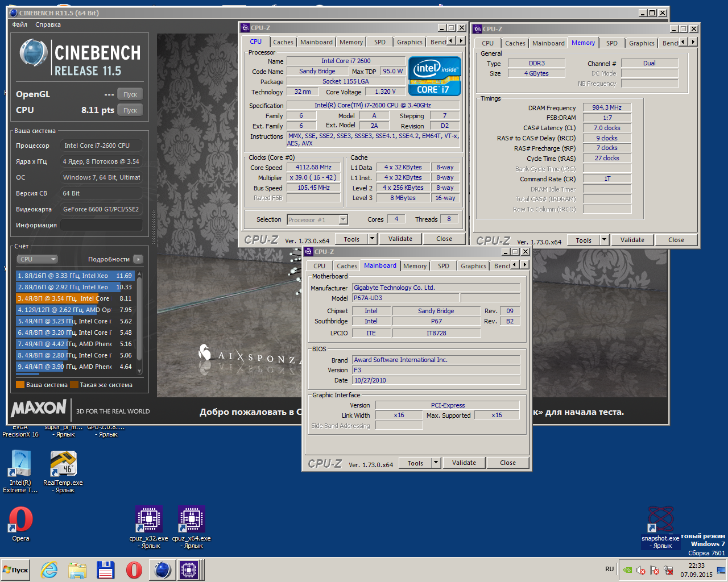Image resolution: width=728 pixels, height=582 pixels.
Task: Click the floppy disk taskbar icon
Action: [106, 570]
